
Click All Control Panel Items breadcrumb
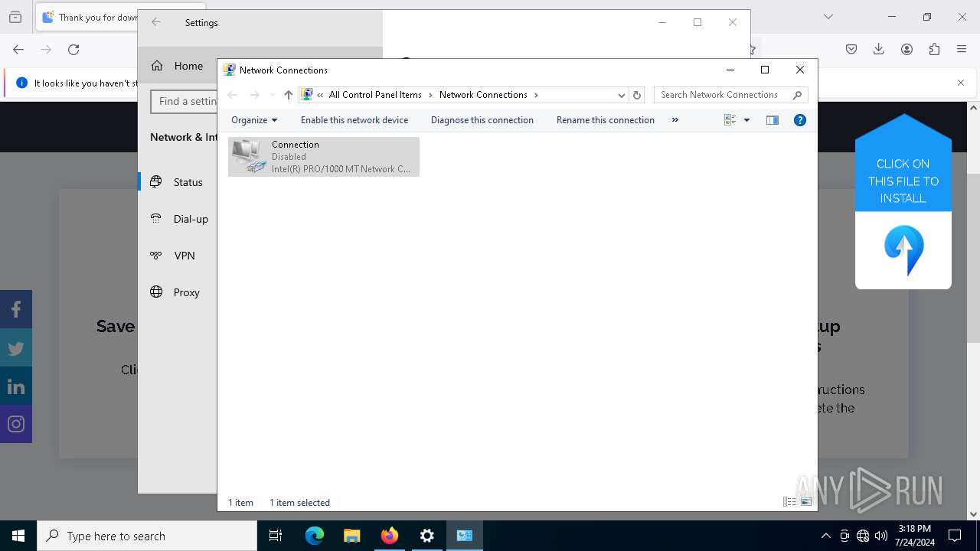tap(375, 95)
